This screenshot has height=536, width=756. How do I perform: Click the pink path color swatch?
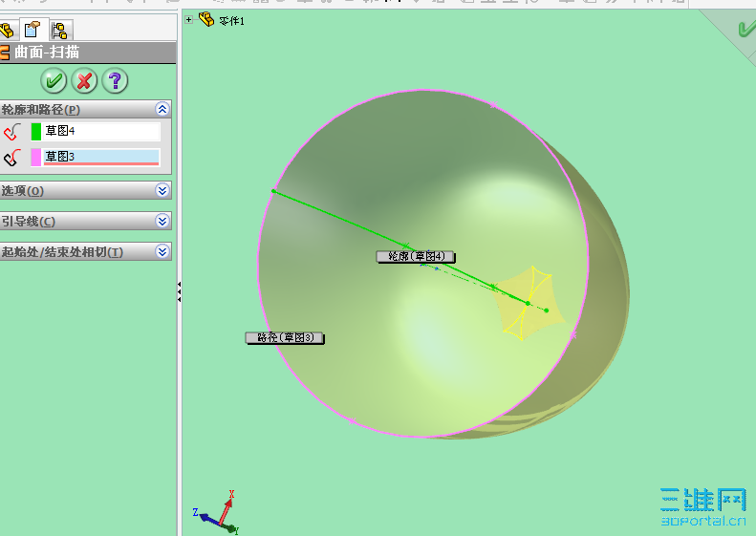36,157
